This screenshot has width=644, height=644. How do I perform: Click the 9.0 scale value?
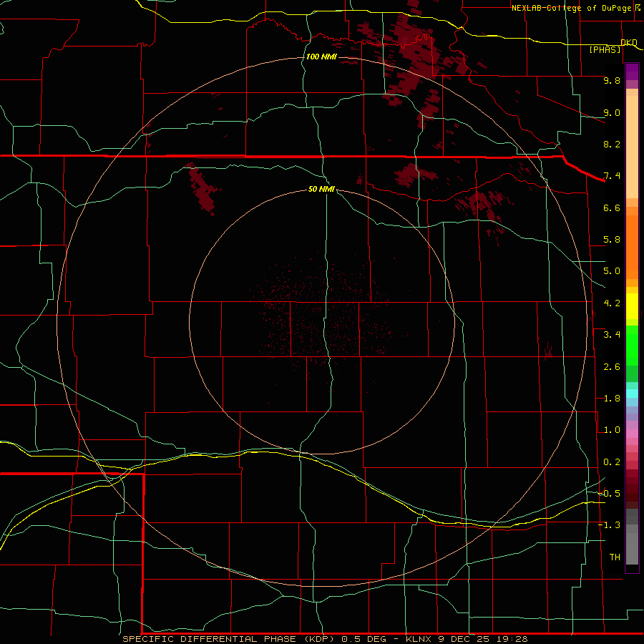pyautogui.click(x=612, y=112)
